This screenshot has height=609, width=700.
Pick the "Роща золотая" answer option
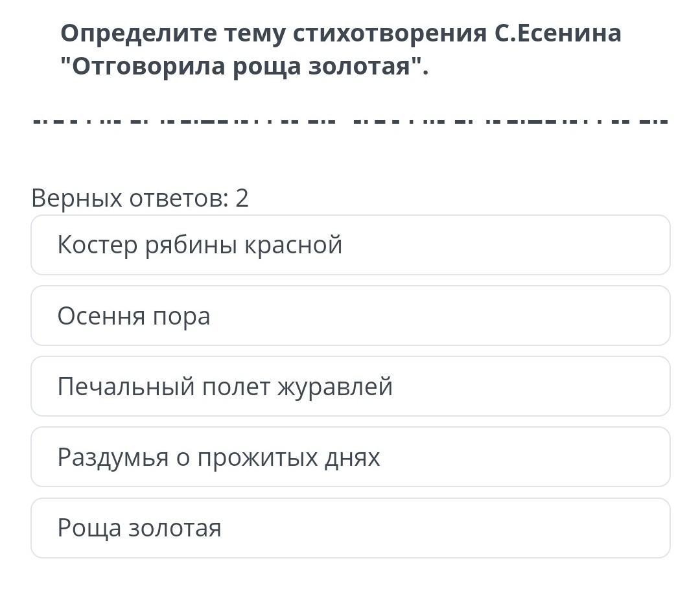(350, 527)
